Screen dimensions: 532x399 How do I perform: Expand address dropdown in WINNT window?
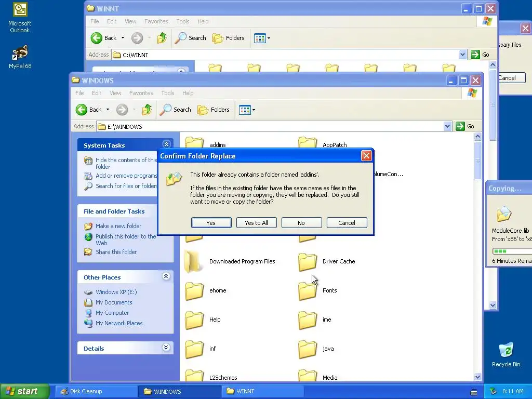coord(462,54)
